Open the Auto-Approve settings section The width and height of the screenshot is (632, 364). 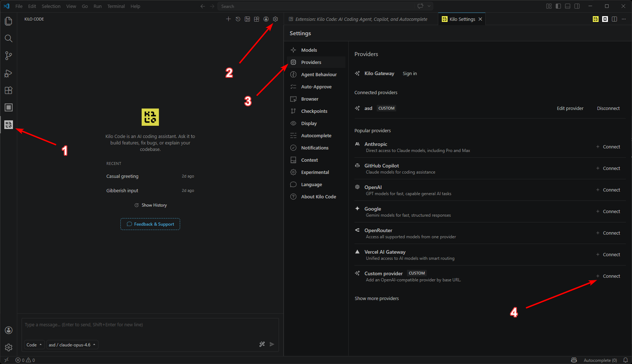tap(316, 87)
